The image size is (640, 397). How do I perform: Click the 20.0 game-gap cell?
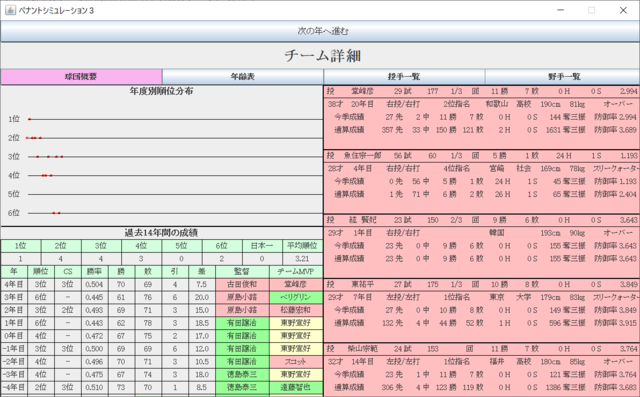(202, 297)
